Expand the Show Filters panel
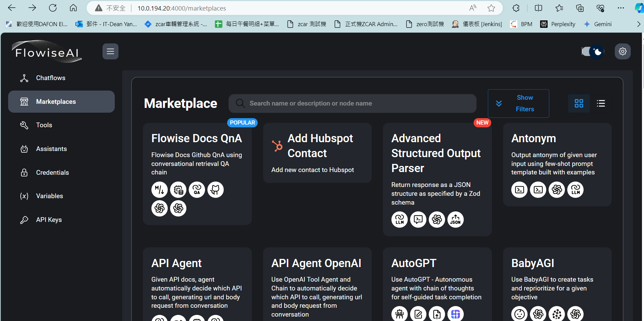 518,103
